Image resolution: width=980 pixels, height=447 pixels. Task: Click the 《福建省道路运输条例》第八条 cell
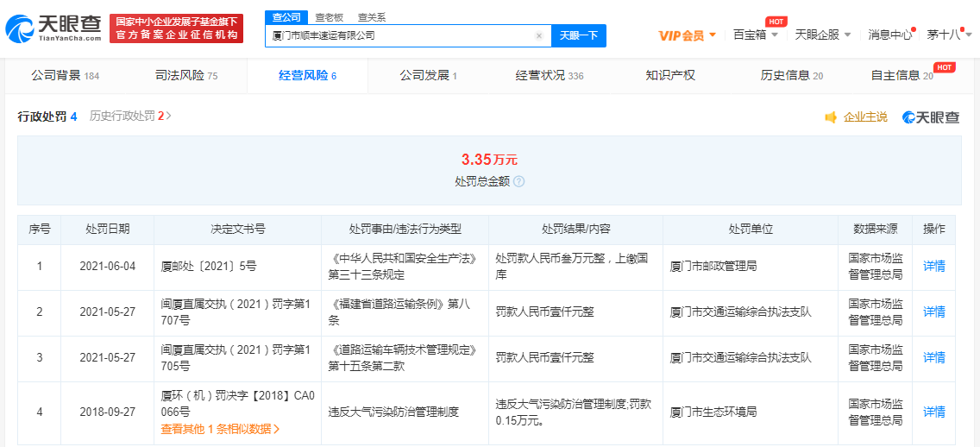404,312
